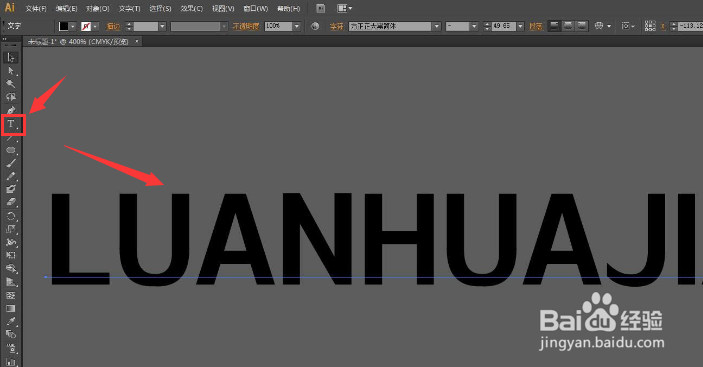Open the 文字(T) Type menu
Screen dimensions: 703x367
coord(129,9)
